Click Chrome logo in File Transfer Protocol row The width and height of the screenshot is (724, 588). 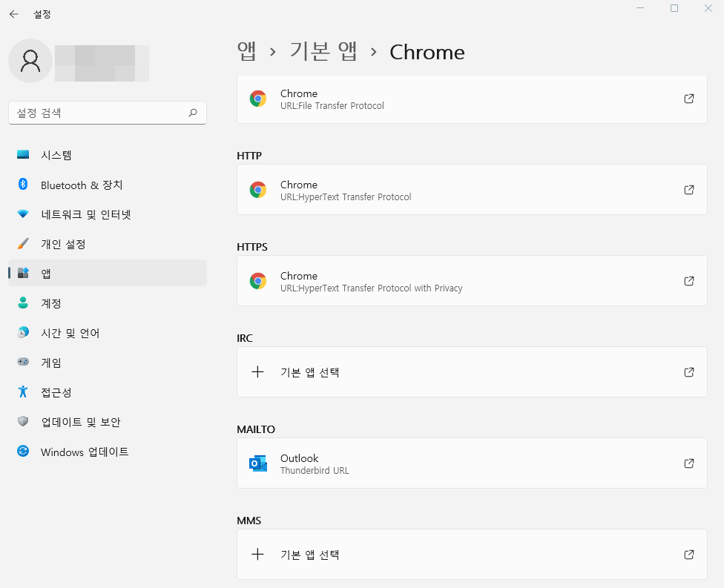(258, 99)
